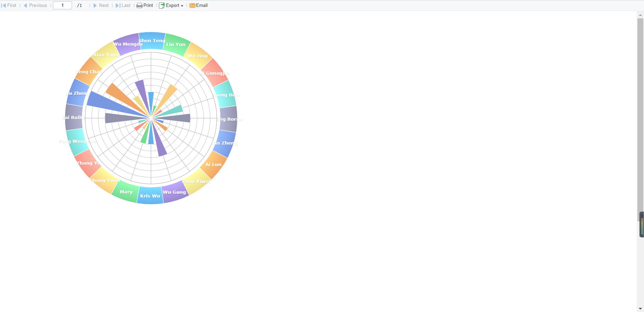This screenshot has height=312, width=644.
Task: Click the green Export icon
Action: pyautogui.click(x=161, y=5)
